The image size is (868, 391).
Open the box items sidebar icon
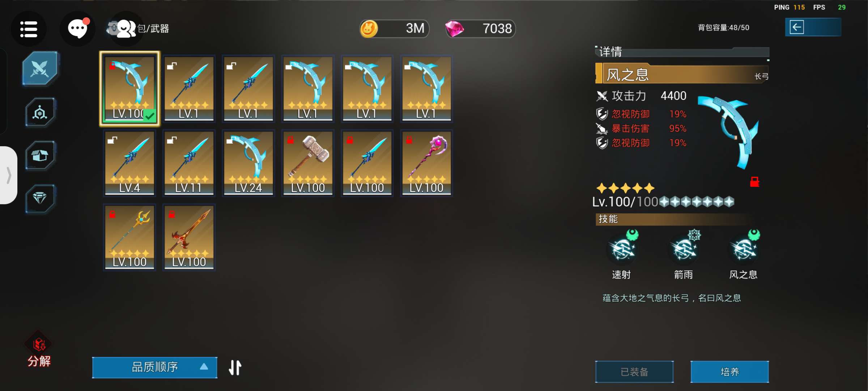(40, 156)
